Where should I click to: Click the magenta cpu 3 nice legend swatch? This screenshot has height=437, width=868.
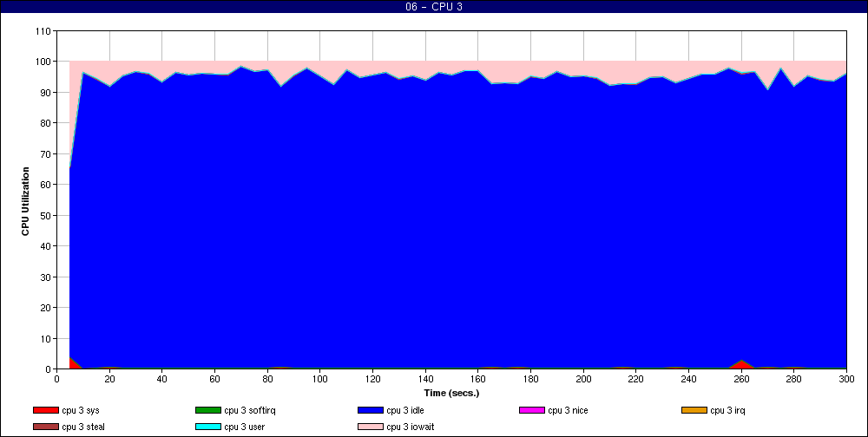[532, 410]
